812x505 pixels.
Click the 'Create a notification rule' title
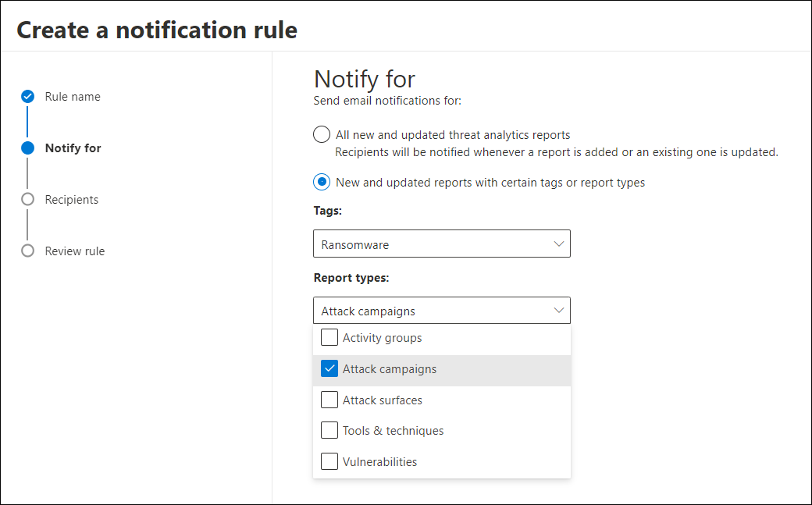click(x=158, y=30)
